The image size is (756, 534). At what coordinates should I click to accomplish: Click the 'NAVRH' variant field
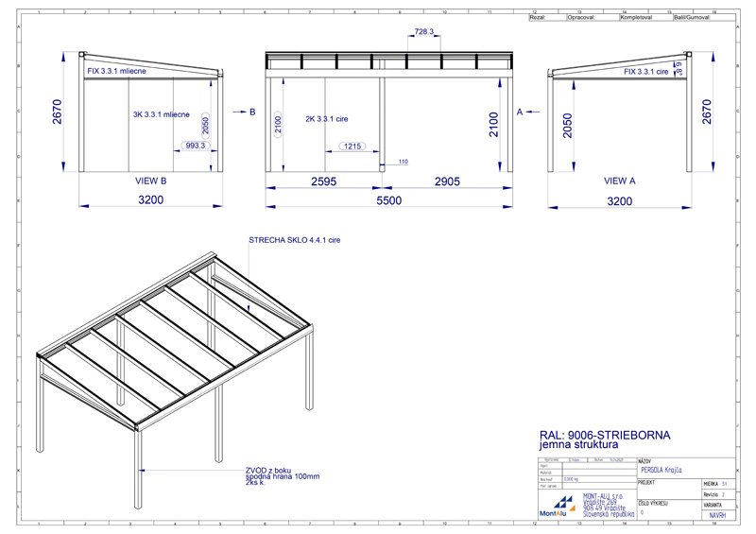(x=717, y=516)
